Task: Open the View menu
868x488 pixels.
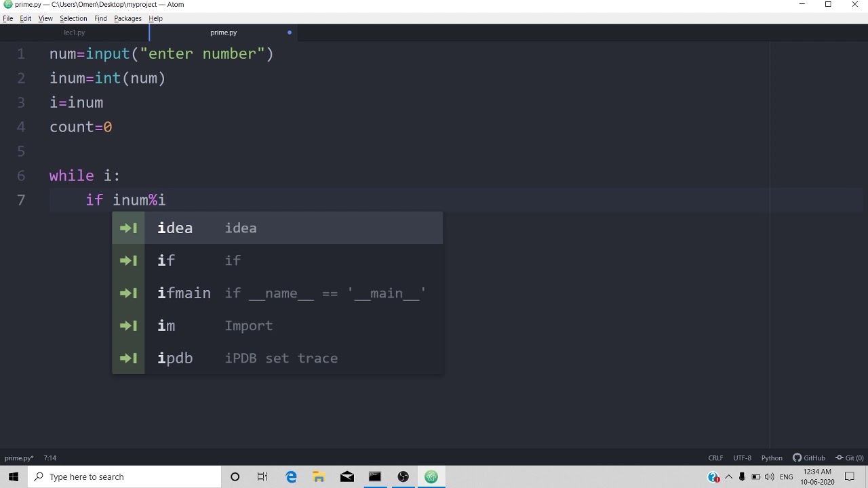Action: coord(45,18)
